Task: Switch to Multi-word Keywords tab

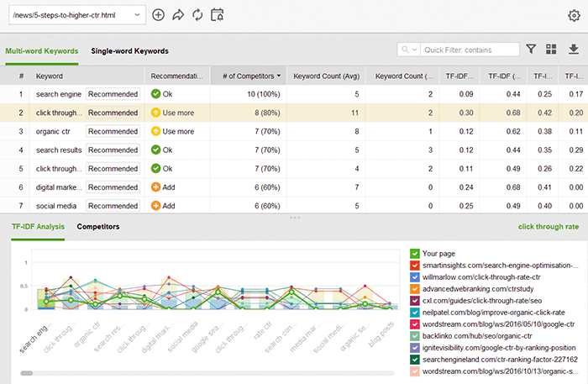Action: [x=42, y=51]
